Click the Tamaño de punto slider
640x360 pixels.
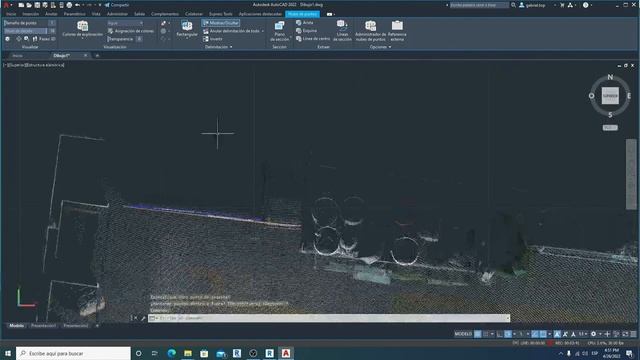pos(30,23)
